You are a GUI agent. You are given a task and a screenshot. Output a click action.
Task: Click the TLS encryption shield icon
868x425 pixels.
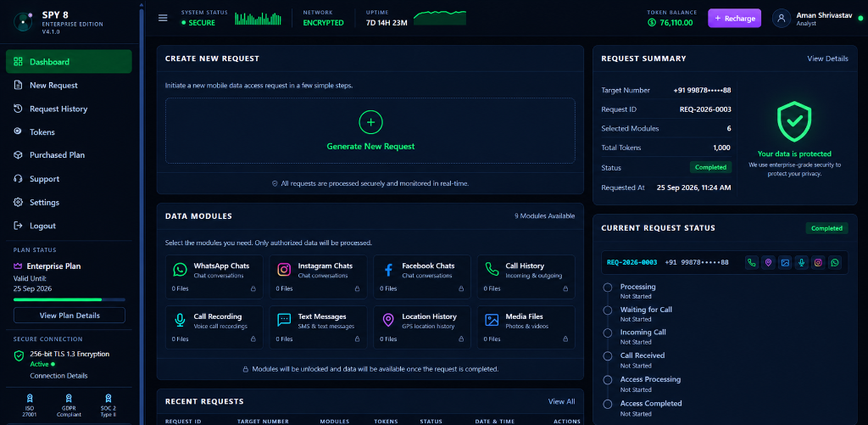[x=19, y=355]
